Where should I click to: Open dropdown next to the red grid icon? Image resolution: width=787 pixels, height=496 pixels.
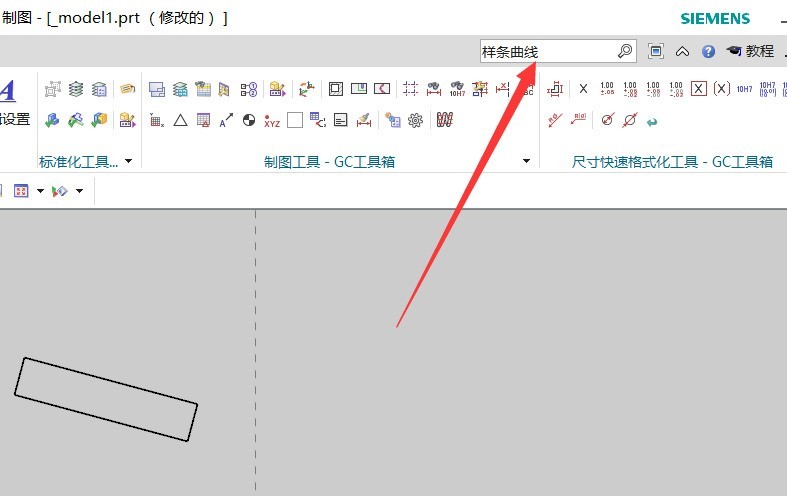coord(40,191)
